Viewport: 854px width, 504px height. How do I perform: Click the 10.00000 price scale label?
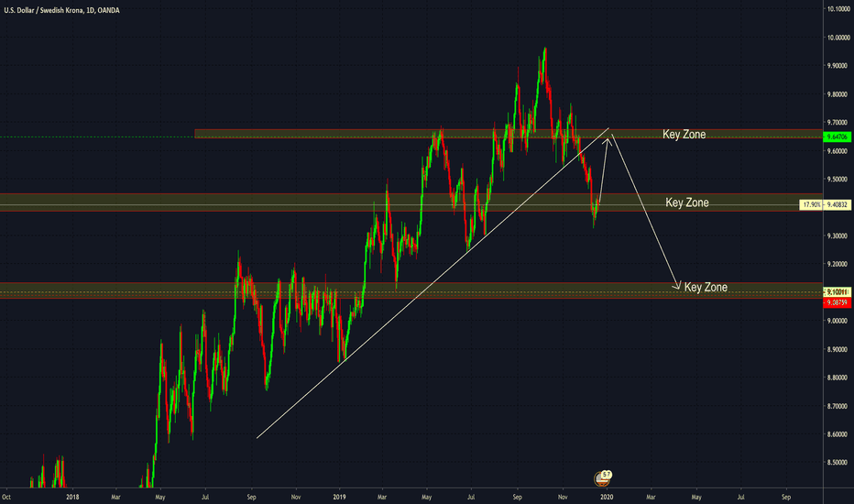tap(838, 38)
